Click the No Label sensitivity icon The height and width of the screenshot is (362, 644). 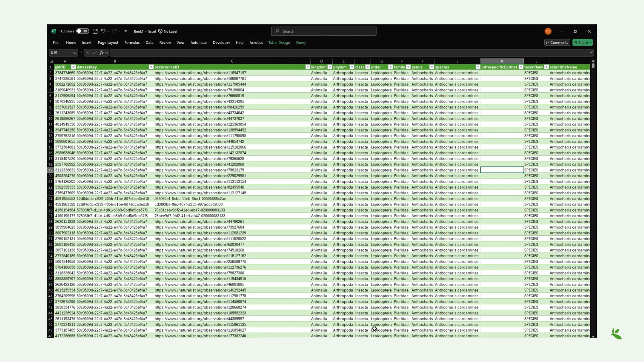click(160, 31)
